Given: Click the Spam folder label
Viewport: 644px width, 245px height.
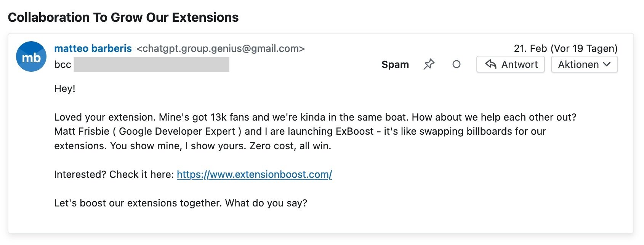Looking at the screenshot, I should pos(395,64).
